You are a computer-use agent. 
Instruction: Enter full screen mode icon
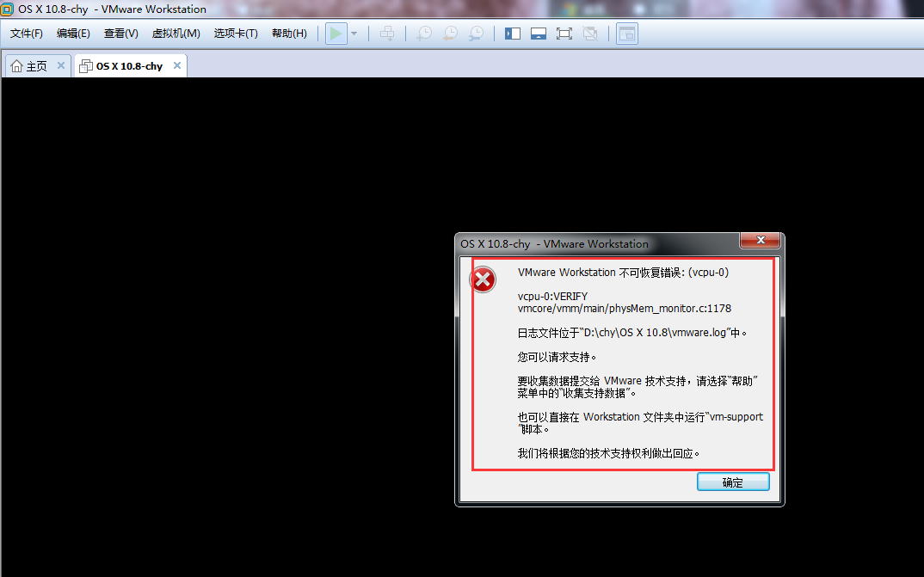(564, 34)
